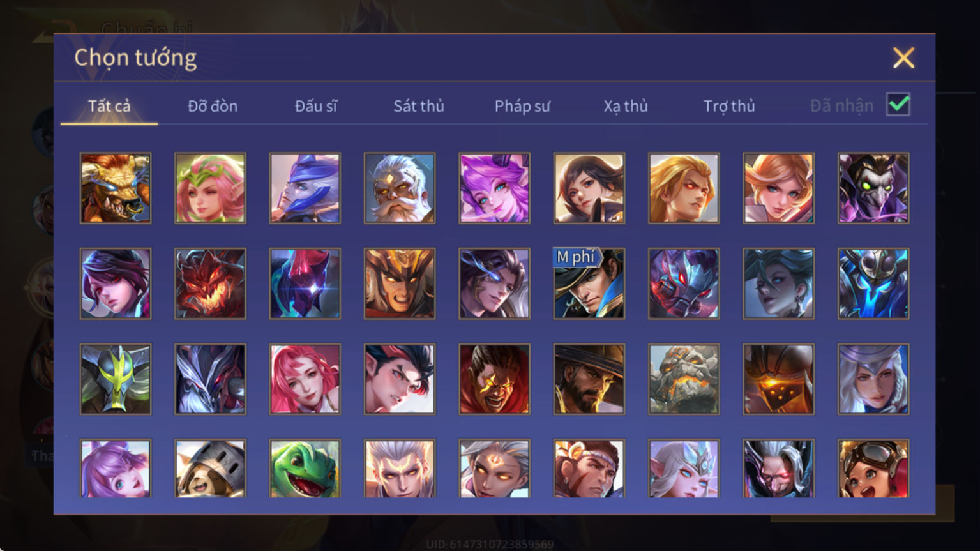This screenshot has width=980, height=551.
Task: Choose the goggles-wearing pilot girl hero
Action: (873, 468)
